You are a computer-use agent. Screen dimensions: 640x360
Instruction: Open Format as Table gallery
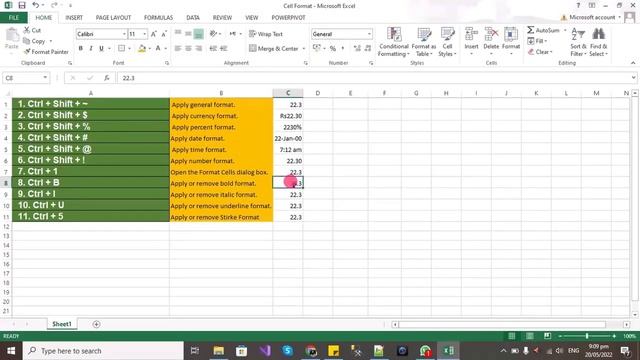click(x=424, y=42)
